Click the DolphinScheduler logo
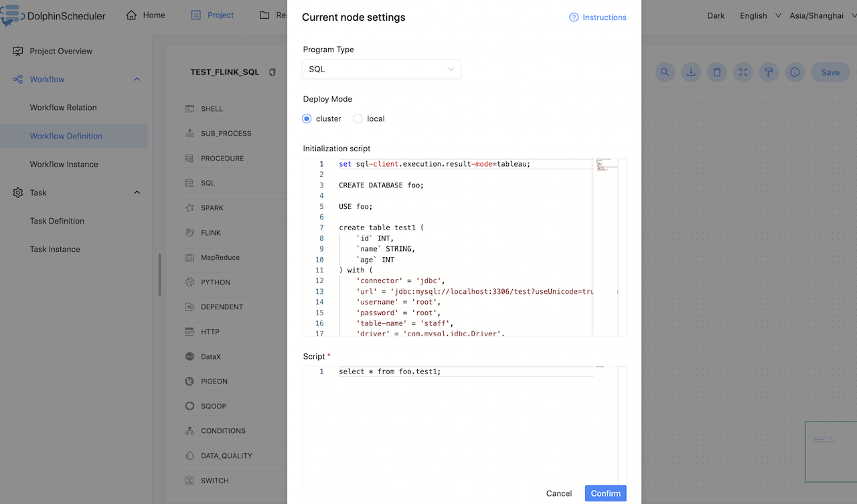 coord(54,15)
